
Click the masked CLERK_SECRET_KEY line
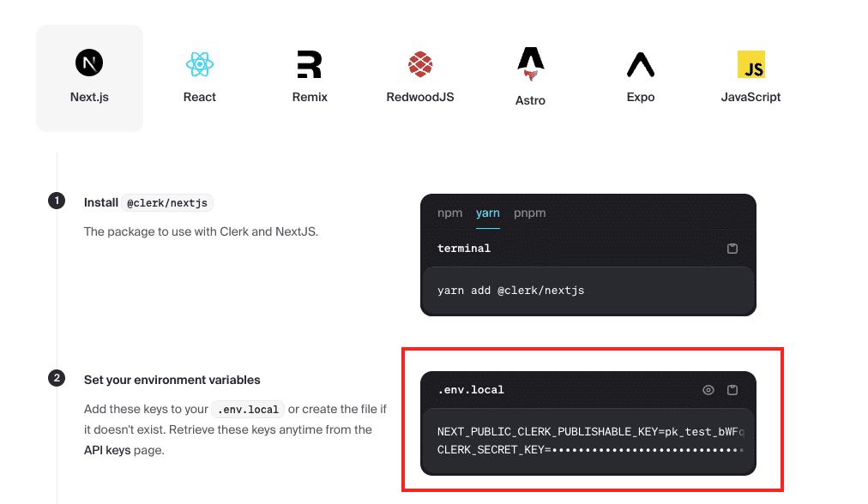(x=590, y=449)
